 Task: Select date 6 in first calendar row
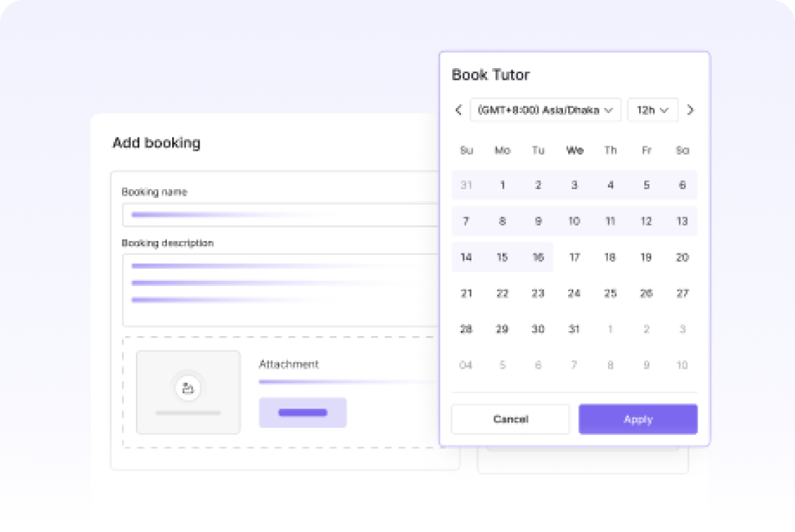pyautogui.click(x=682, y=185)
